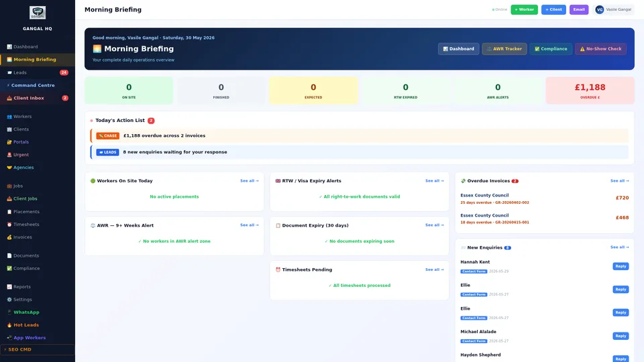Reply to Hannah Kent enquiry
The height and width of the screenshot is (362, 644).
point(621,266)
